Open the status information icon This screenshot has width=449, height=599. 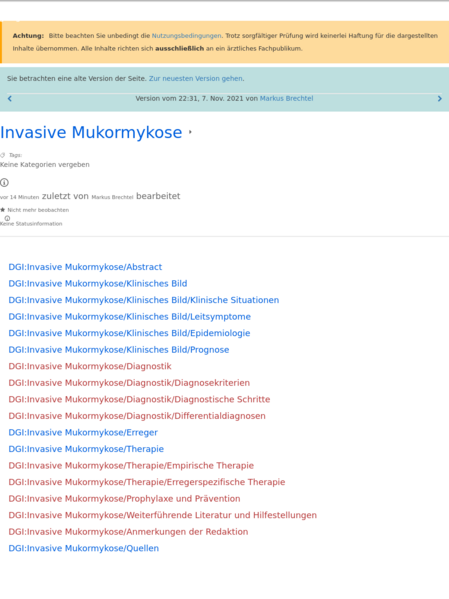[7, 218]
